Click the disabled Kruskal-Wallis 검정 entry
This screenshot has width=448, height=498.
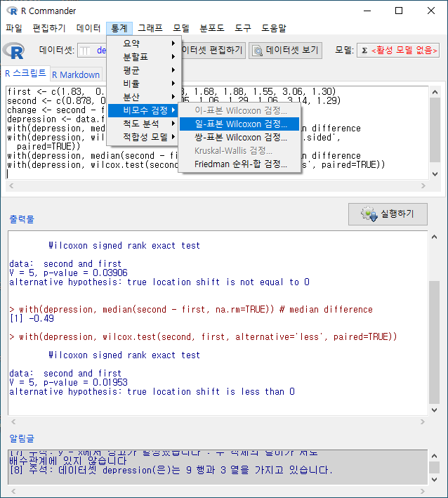[x=239, y=150]
